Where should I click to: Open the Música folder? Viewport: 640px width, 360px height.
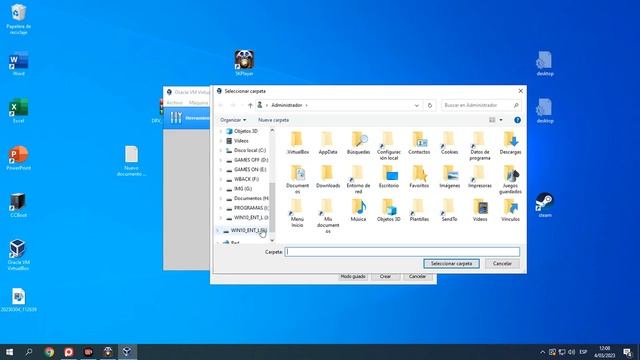tap(358, 210)
